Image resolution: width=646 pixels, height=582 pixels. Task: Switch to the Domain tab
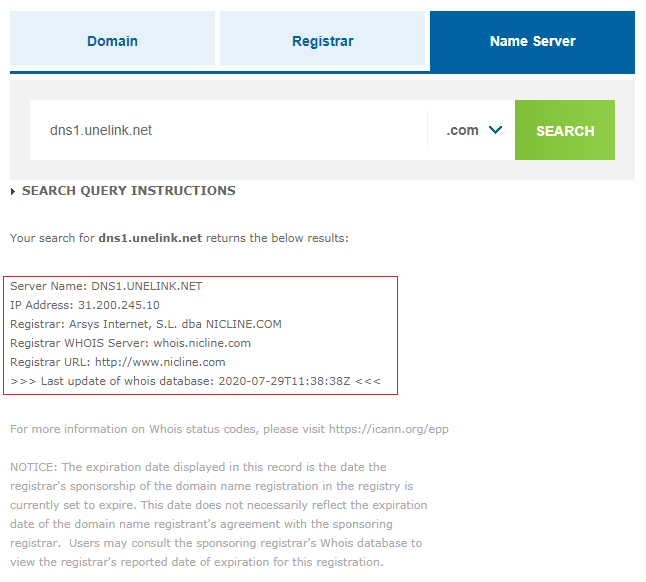(x=112, y=42)
